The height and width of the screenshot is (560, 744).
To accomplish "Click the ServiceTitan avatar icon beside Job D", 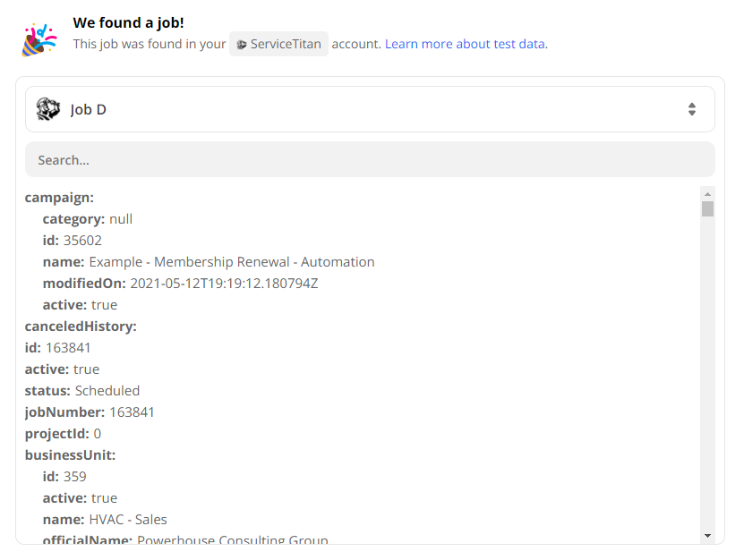I will [48, 109].
